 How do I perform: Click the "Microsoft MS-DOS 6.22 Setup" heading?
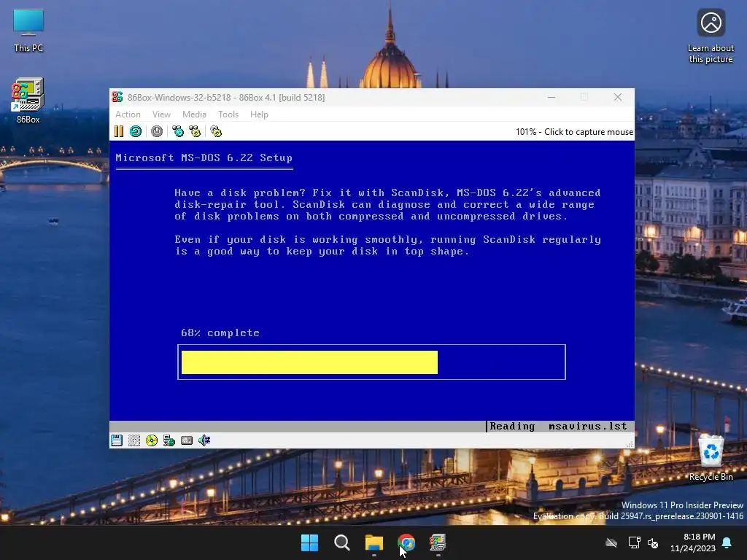coord(204,157)
